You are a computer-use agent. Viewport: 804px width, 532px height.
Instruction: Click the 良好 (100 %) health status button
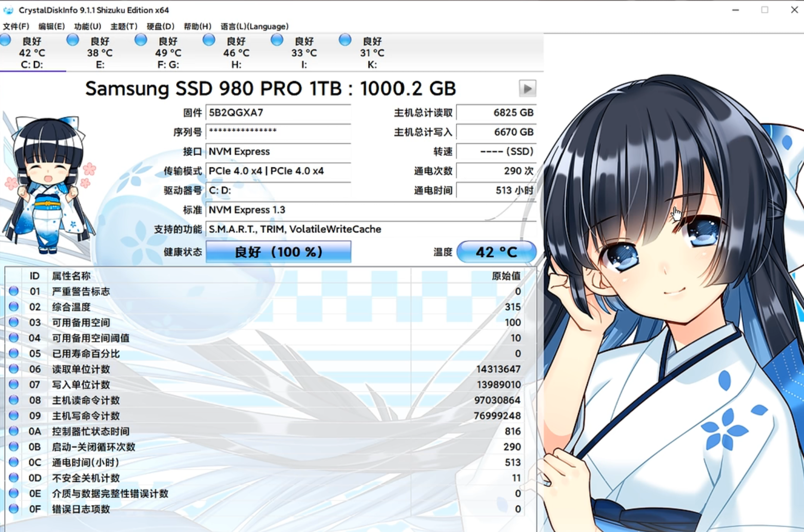click(x=278, y=252)
